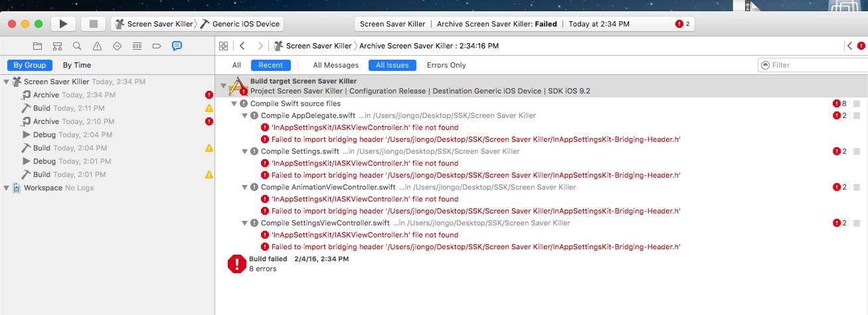Screen dimensions: 868x315
Task: Click error badge on Archive 2:34 PM row
Action: click(209, 95)
